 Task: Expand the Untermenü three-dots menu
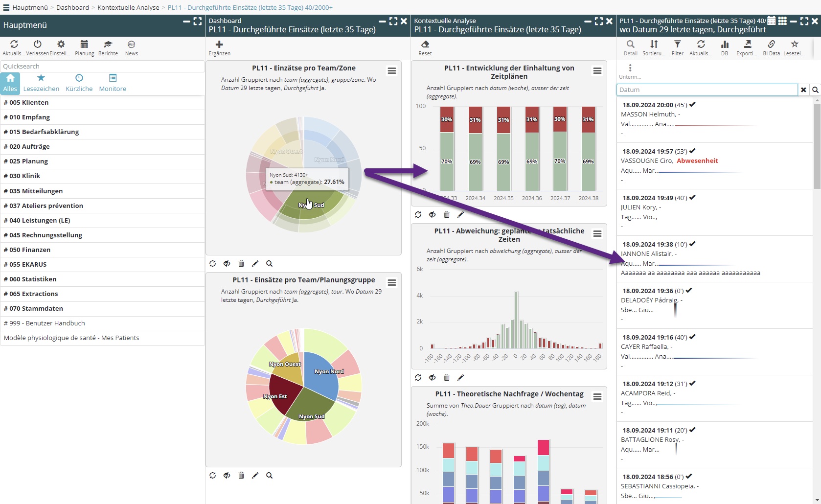[x=630, y=68]
